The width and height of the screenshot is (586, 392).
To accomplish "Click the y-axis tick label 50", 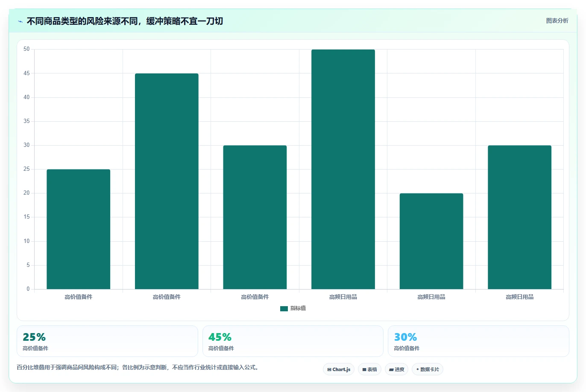I will click(27, 49).
